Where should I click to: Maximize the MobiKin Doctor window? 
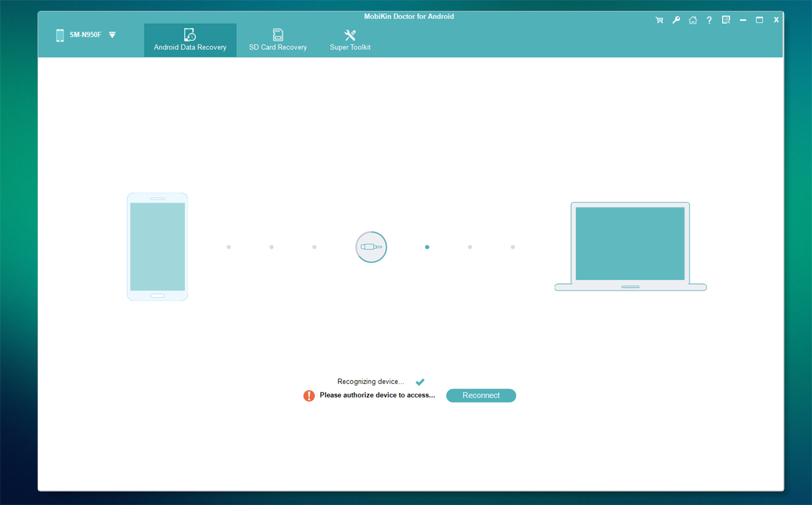pyautogui.click(x=760, y=20)
